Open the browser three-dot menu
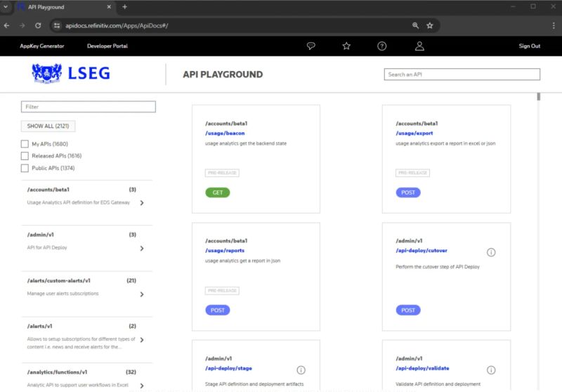Screen dimensions: 562x392 pos(554,25)
